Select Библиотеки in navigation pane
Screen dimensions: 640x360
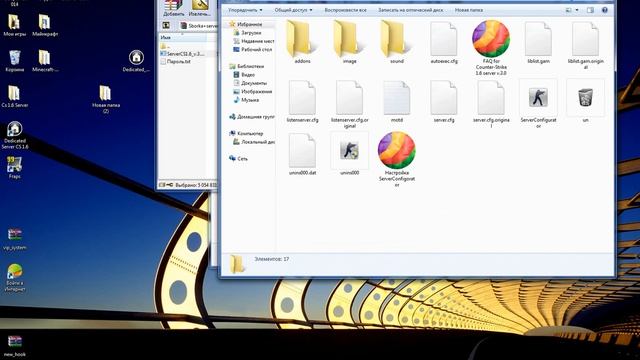point(247,66)
